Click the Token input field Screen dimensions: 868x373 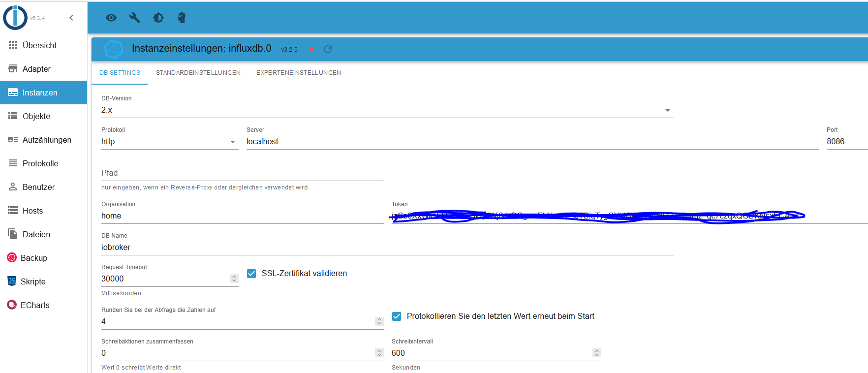(x=629, y=216)
